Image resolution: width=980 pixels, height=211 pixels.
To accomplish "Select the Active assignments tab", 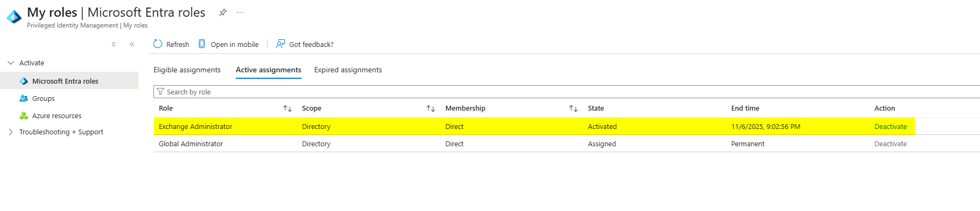I will (269, 70).
